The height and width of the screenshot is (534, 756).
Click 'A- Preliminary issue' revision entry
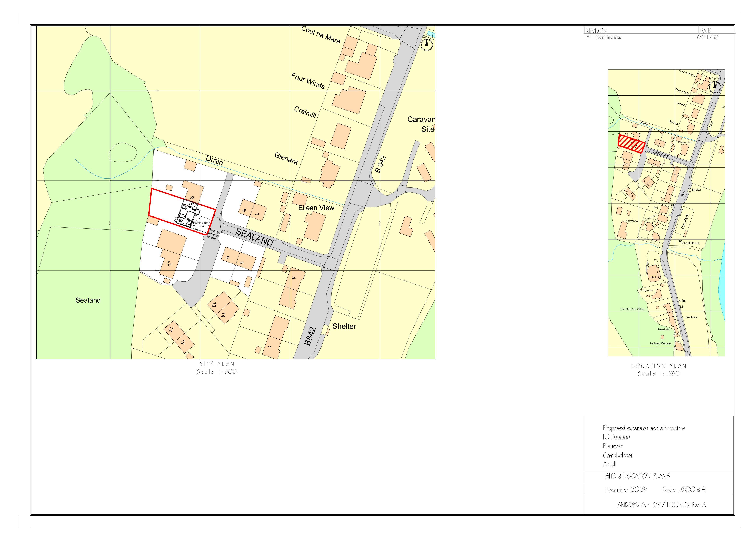tap(604, 37)
